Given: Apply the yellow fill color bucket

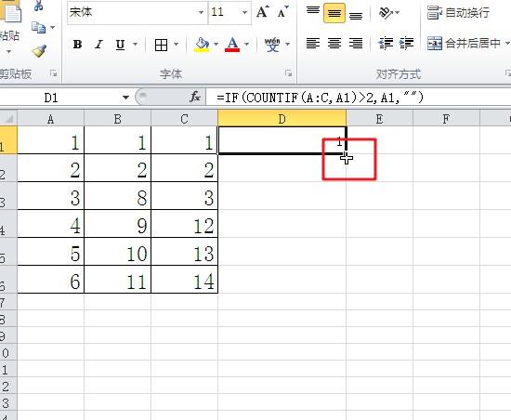Looking at the screenshot, I should [x=202, y=45].
